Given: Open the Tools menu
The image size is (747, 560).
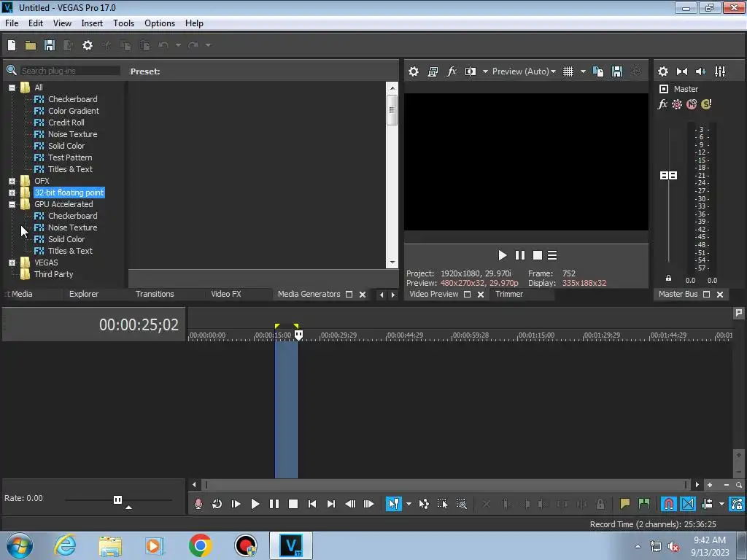Looking at the screenshot, I should (x=123, y=23).
